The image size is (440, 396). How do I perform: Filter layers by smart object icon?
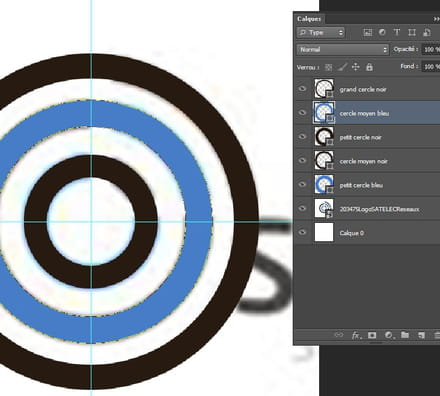427,32
